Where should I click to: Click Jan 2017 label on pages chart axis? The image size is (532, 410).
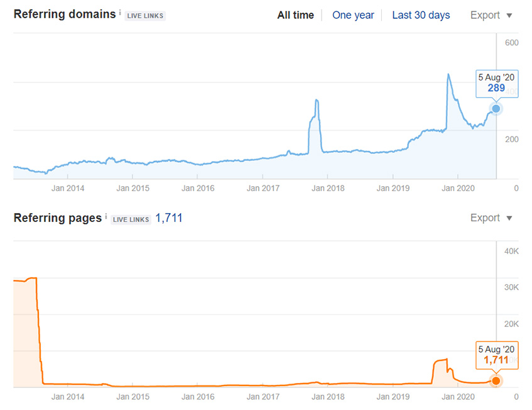point(263,397)
